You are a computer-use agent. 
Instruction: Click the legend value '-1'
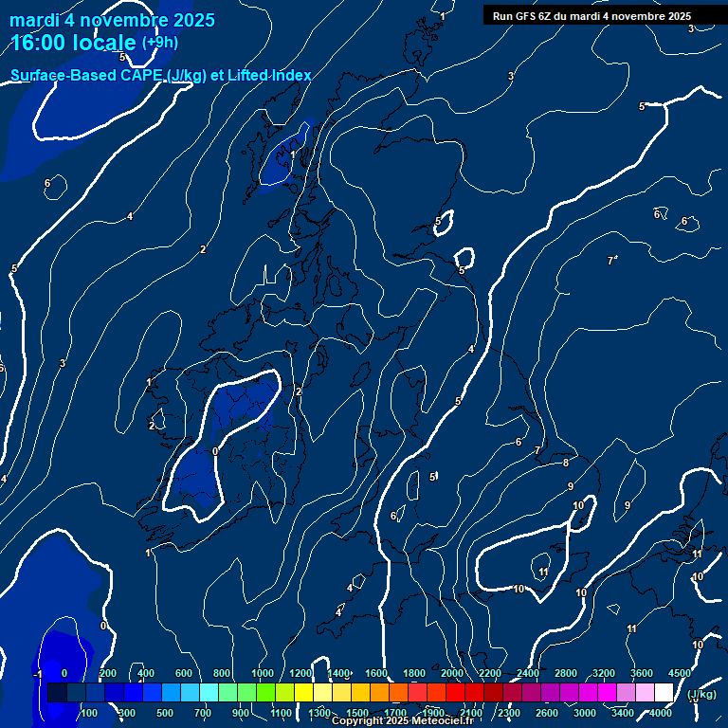tap(38, 674)
